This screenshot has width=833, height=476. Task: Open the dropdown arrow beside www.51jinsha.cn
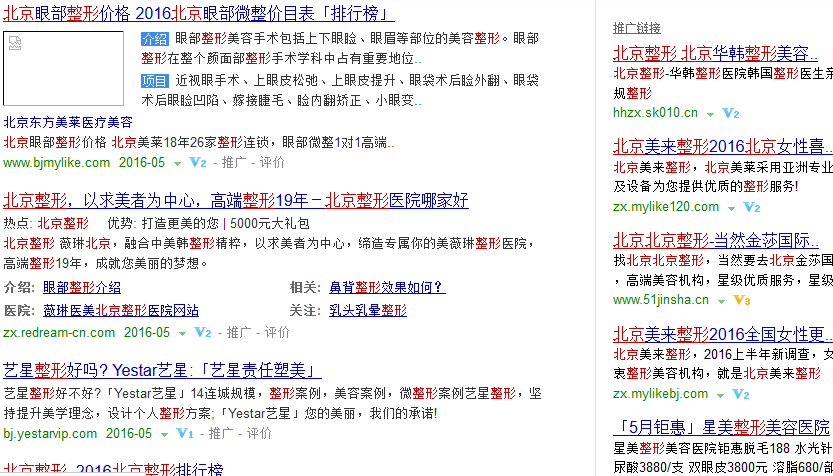coord(721,301)
